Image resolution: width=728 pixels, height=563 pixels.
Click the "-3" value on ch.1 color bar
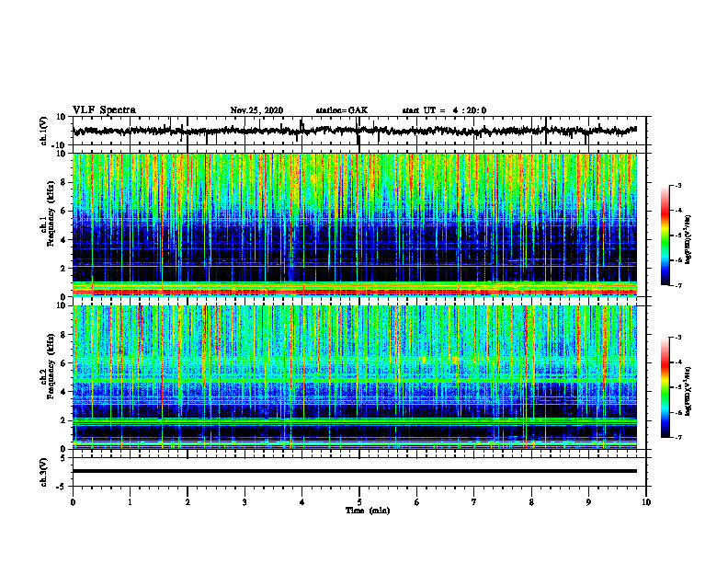(677, 185)
